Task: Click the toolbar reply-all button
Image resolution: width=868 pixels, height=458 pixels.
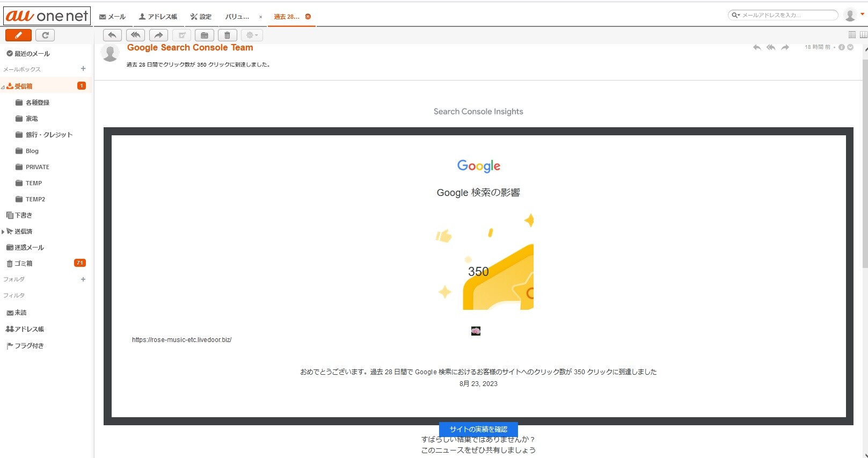Action: [x=136, y=35]
